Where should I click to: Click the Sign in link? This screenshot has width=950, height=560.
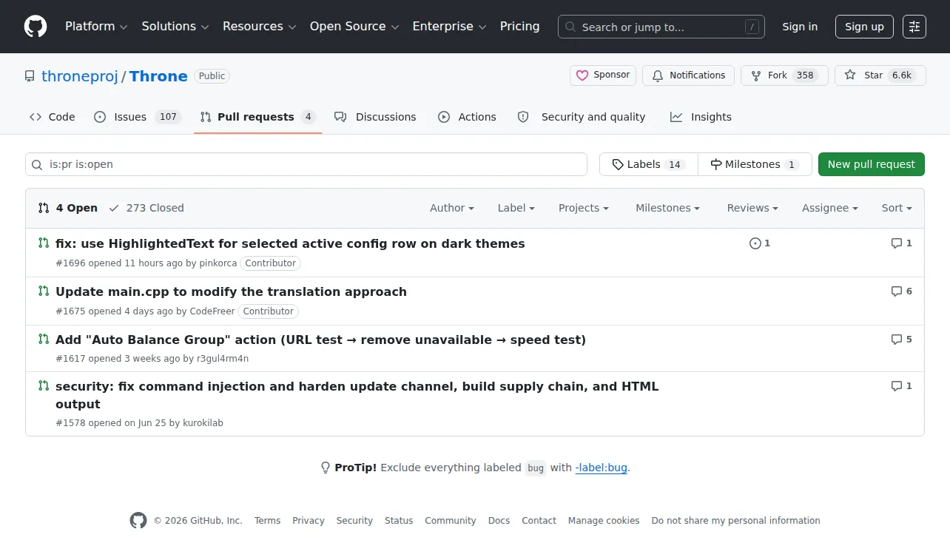pyautogui.click(x=800, y=27)
